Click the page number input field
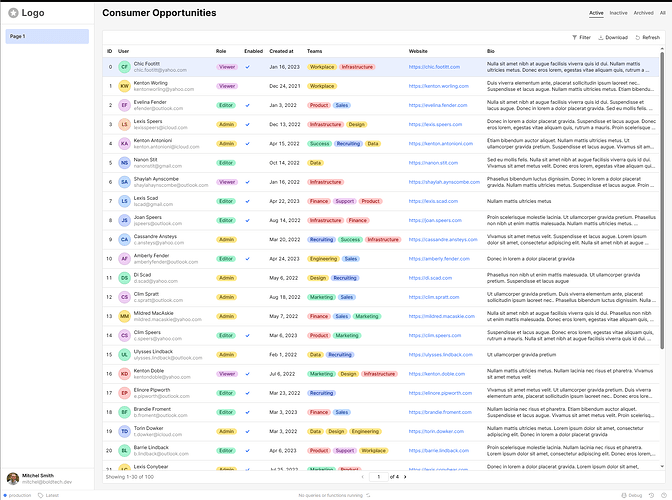The height and width of the screenshot is (500, 672). coord(379,477)
